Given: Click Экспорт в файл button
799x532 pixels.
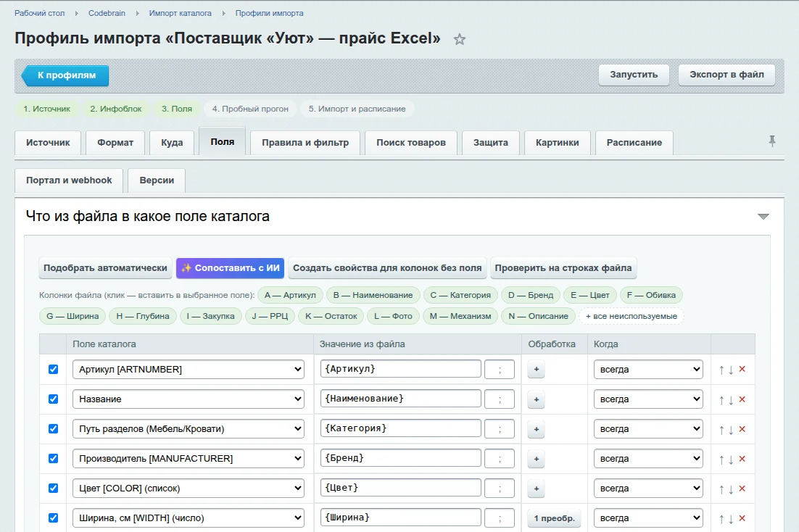Looking at the screenshot, I should point(726,75).
